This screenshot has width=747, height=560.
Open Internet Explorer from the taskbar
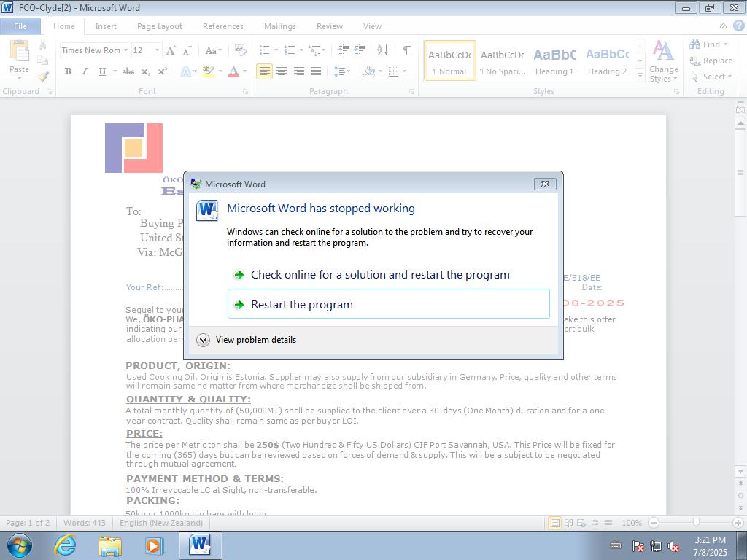pyautogui.click(x=66, y=545)
